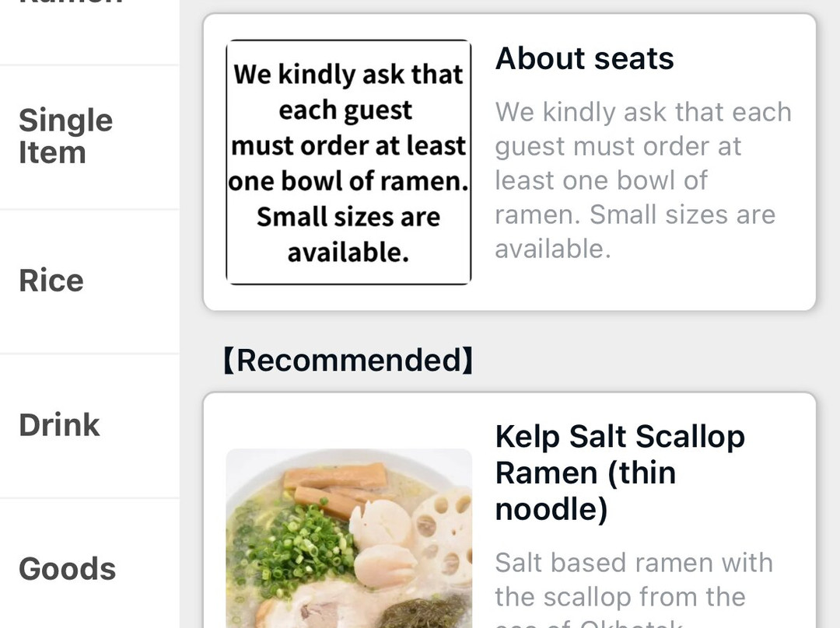The height and width of the screenshot is (628, 840).
Task: Open the Kelp Salt Scallop Ramen photo
Action: point(348,538)
